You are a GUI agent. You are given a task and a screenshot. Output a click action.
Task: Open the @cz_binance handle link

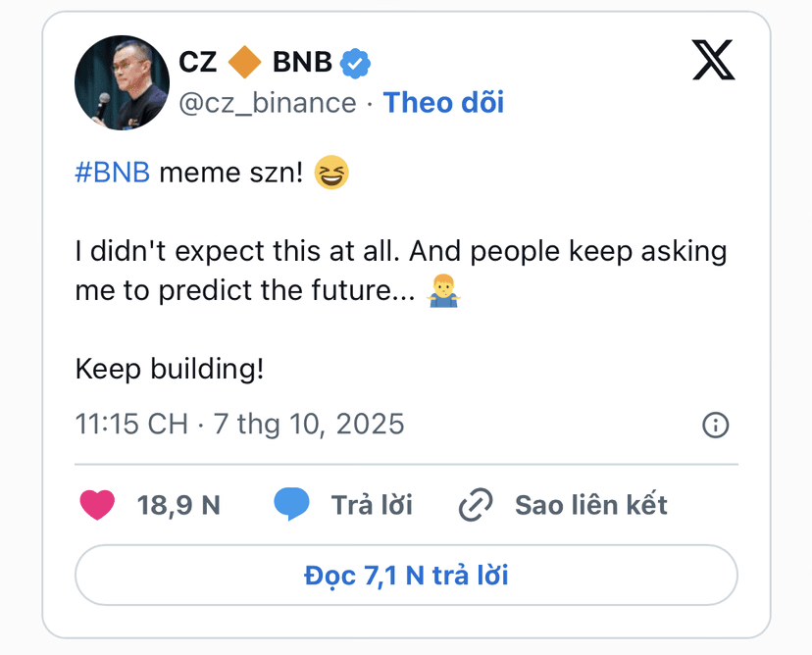click(x=267, y=103)
